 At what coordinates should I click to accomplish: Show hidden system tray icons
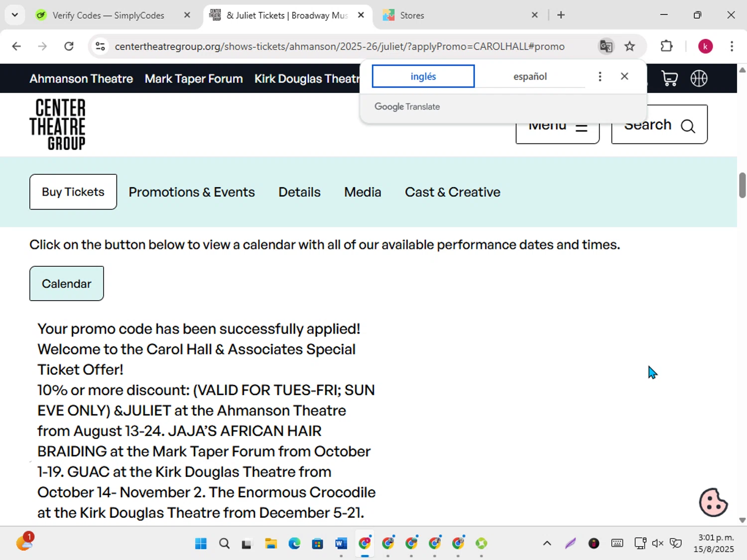[547, 544]
